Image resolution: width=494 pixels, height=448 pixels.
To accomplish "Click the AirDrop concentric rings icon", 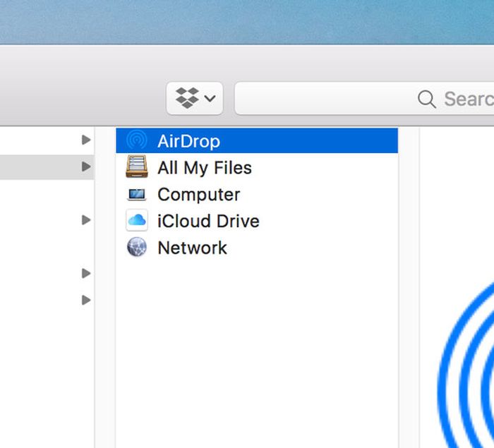I will coord(136,140).
